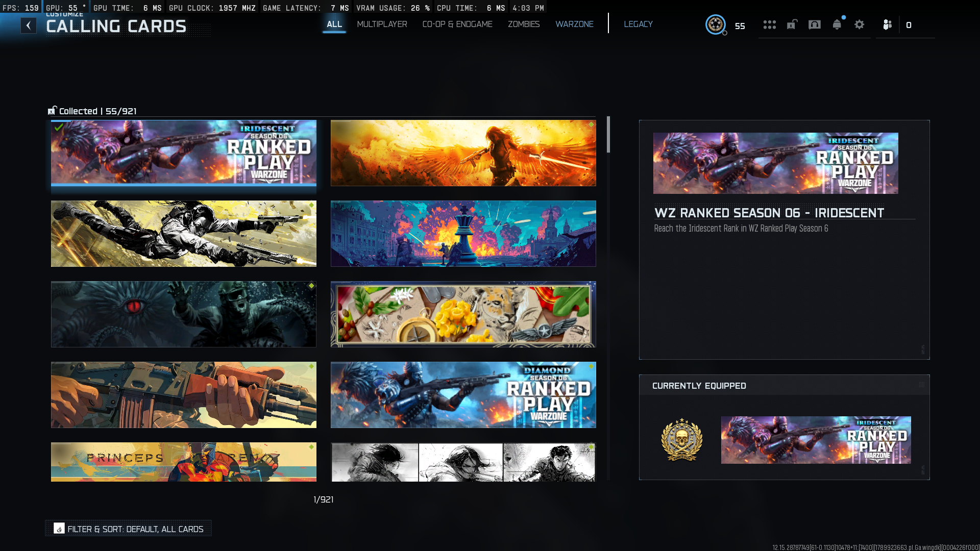Switch to the CO-OP & ENDGAME tab
Viewport: 980px width, 551px height.
457,24
